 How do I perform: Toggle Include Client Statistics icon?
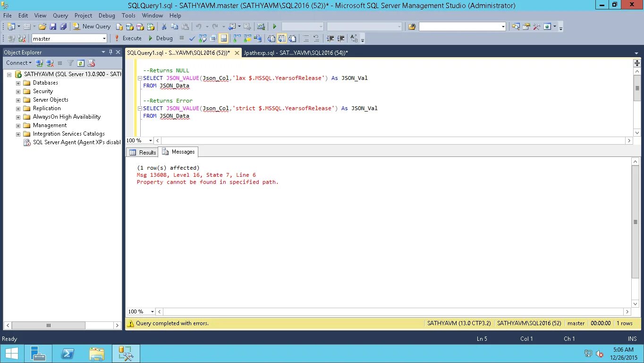pos(258,38)
